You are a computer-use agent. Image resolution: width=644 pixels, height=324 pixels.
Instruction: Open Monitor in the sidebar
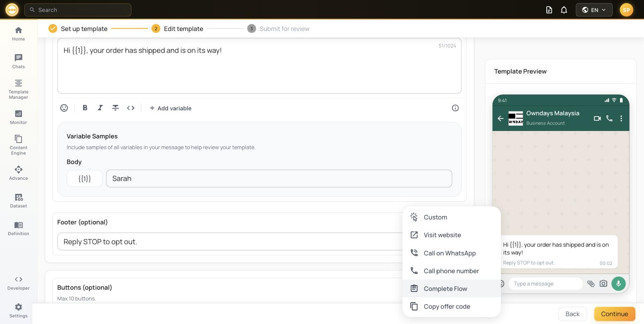[18, 117]
